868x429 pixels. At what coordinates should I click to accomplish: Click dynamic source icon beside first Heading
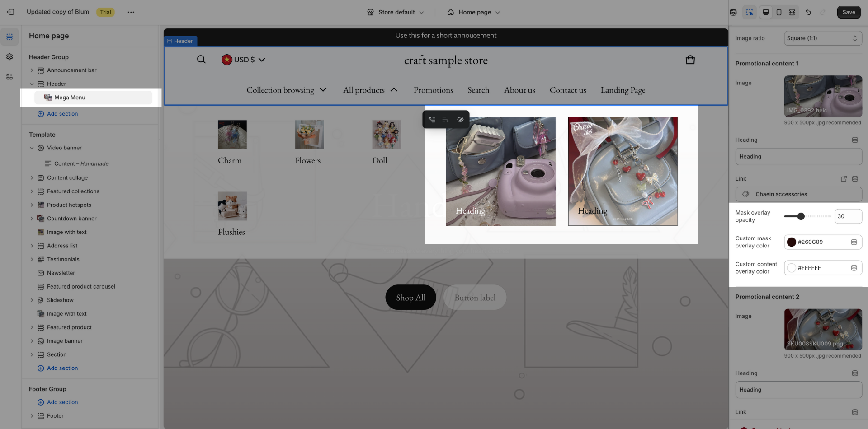855,140
